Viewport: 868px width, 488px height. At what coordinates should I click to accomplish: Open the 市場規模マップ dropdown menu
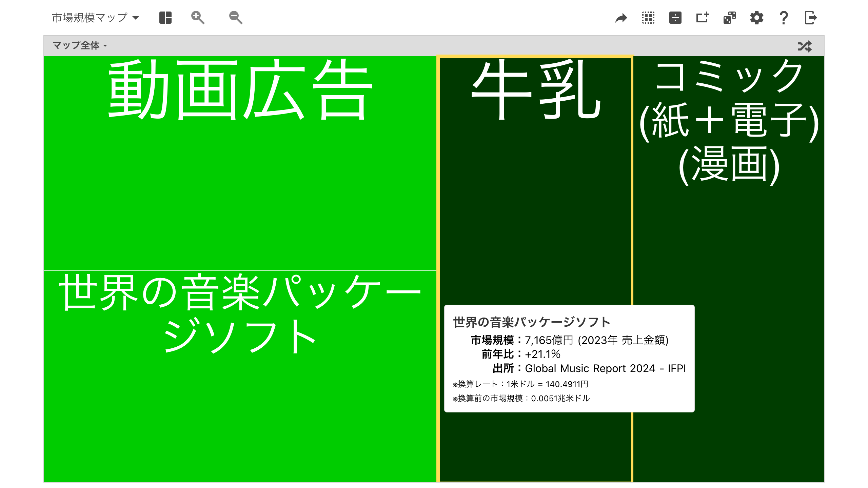click(x=95, y=18)
